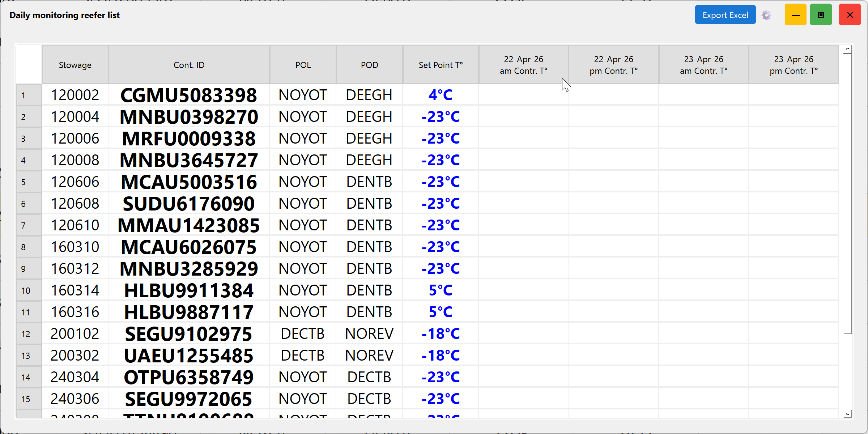The height and width of the screenshot is (434, 868).
Task: Select the Set Point T° column header
Action: tap(441, 65)
